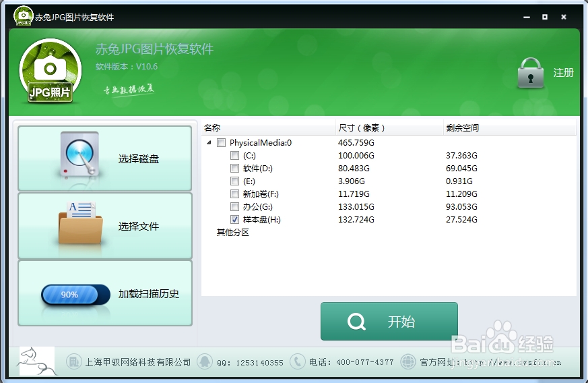Click PhysicalMedia:0 size 465.759G
The width and height of the screenshot is (588, 383).
[356, 143]
